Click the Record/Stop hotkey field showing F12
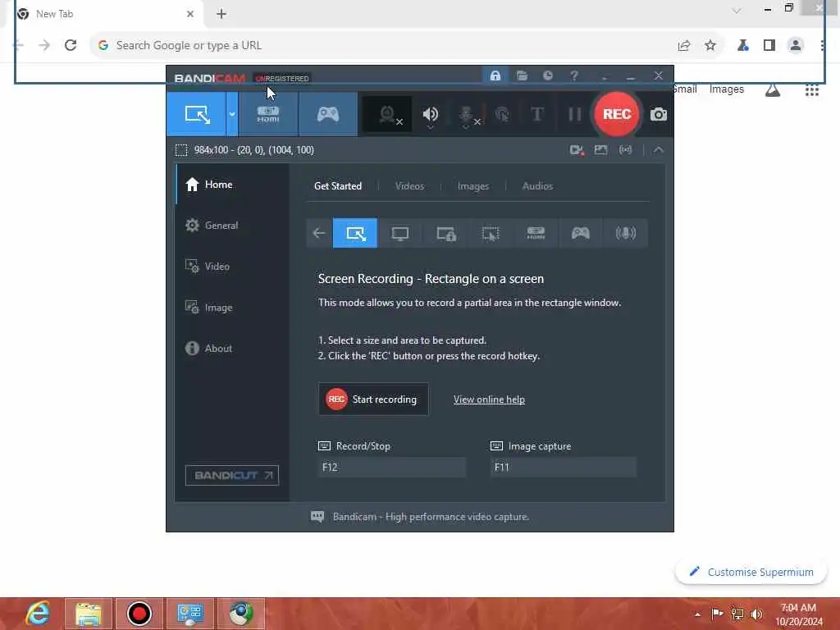This screenshot has height=630, width=840. pos(391,467)
